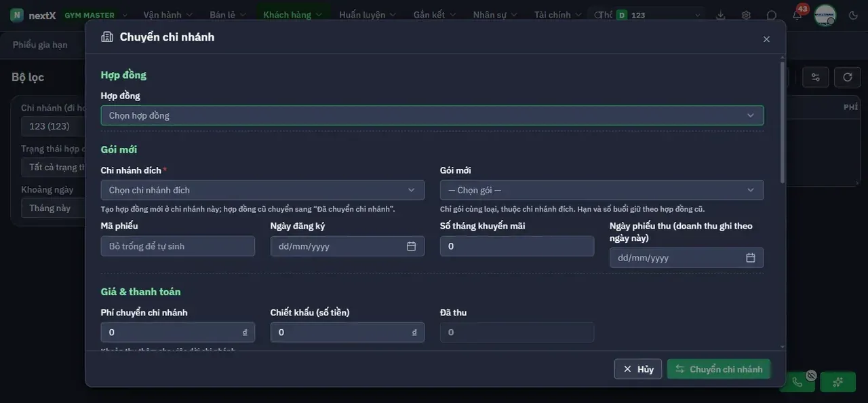Expand the Chọn gói dropdown
Viewport: 868px width, 403px height.
(601, 190)
